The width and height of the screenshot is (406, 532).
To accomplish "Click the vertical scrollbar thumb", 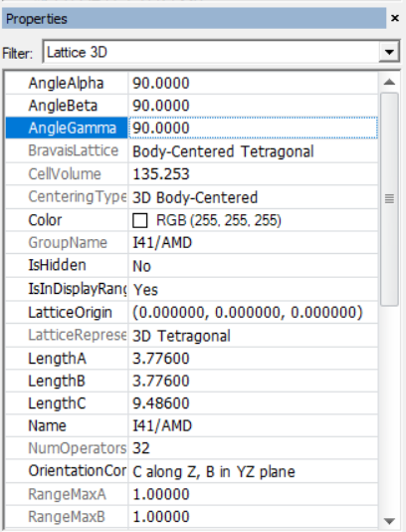I will 389,199.
